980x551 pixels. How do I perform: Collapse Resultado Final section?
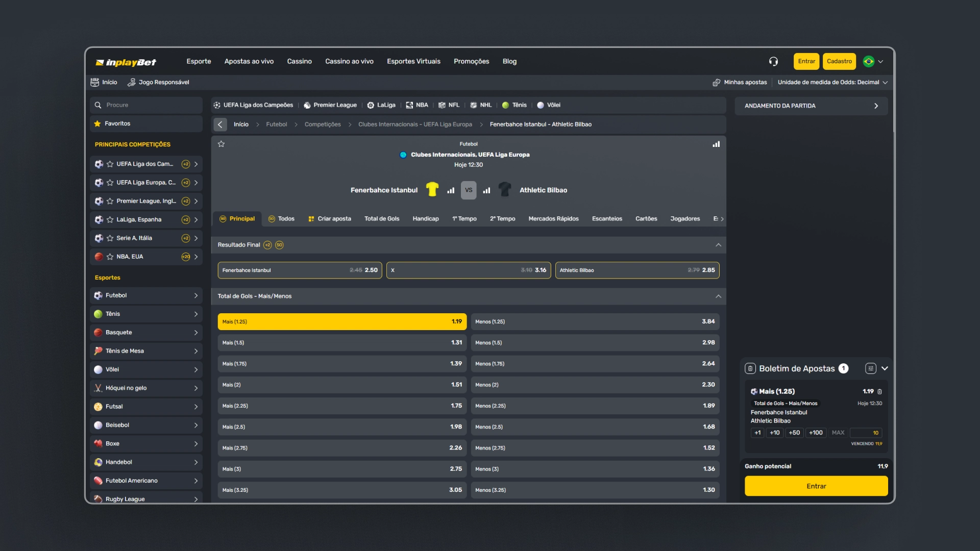click(x=718, y=245)
